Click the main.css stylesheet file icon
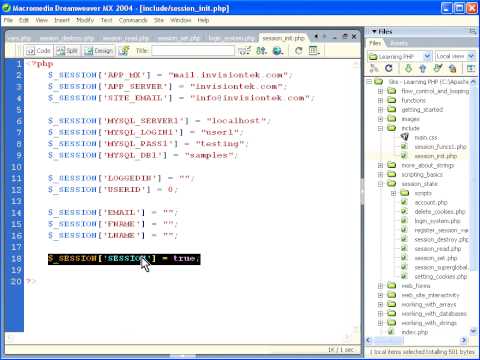Screen dimensions: 480x360 [404, 137]
